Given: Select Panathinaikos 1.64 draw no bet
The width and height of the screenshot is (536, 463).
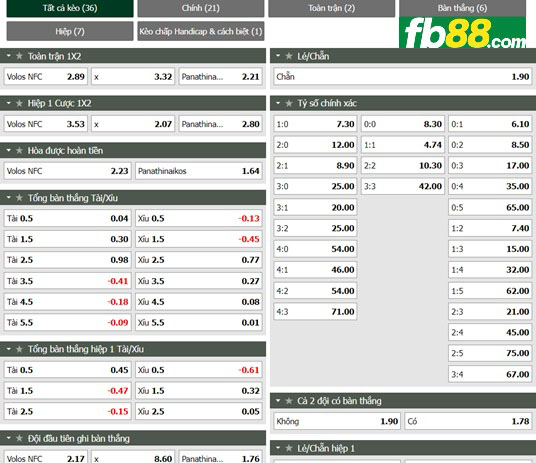Looking at the screenshot, I should pos(199,171).
